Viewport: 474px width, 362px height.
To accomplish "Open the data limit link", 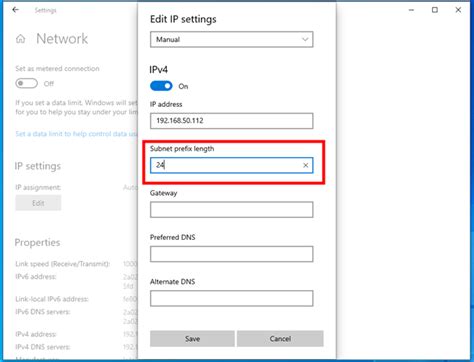I will coord(76,134).
